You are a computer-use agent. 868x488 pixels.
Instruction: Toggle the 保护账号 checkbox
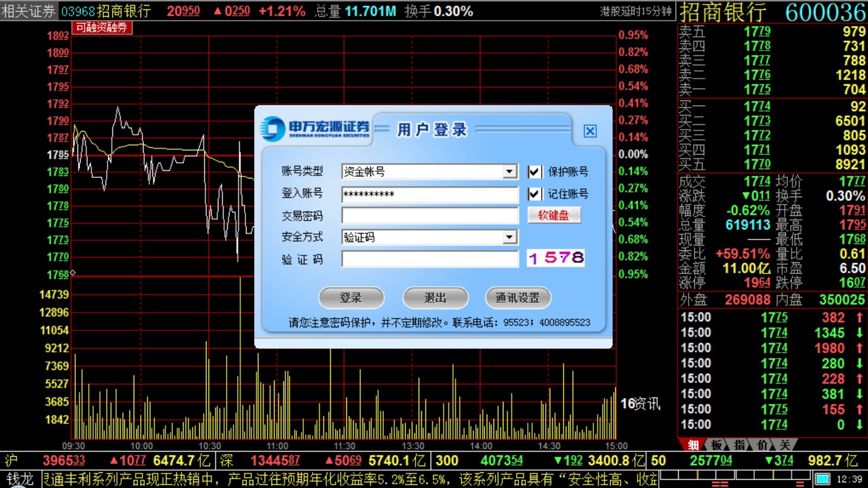pyautogui.click(x=534, y=172)
